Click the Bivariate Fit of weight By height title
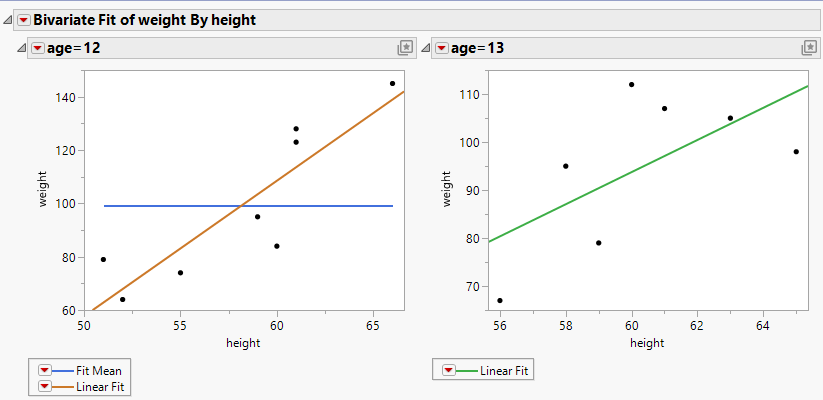The image size is (823, 400). pyautogui.click(x=144, y=19)
